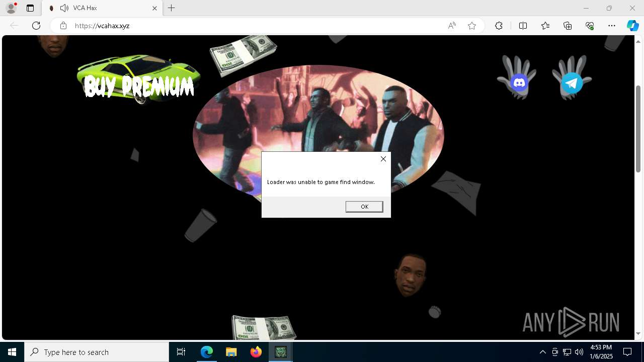Image resolution: width=644 pixels, height=362 pixels.
Task: Open browser Extensions menu
Action: click(499, 26)
